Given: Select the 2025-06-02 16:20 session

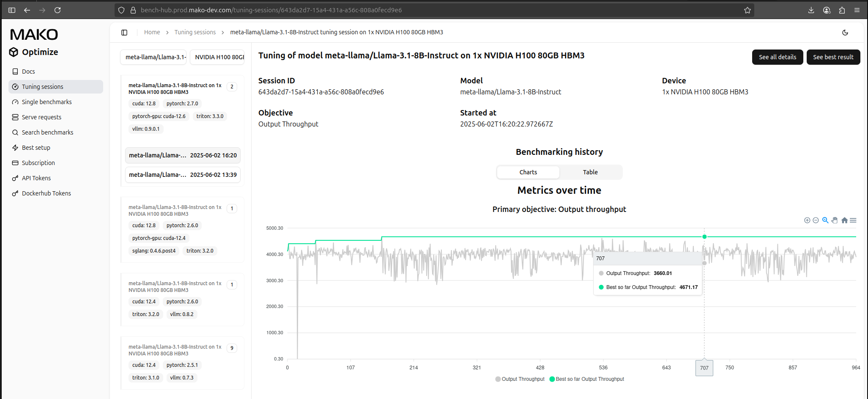Looking at the screenshot, I should (x=183, y=155).
